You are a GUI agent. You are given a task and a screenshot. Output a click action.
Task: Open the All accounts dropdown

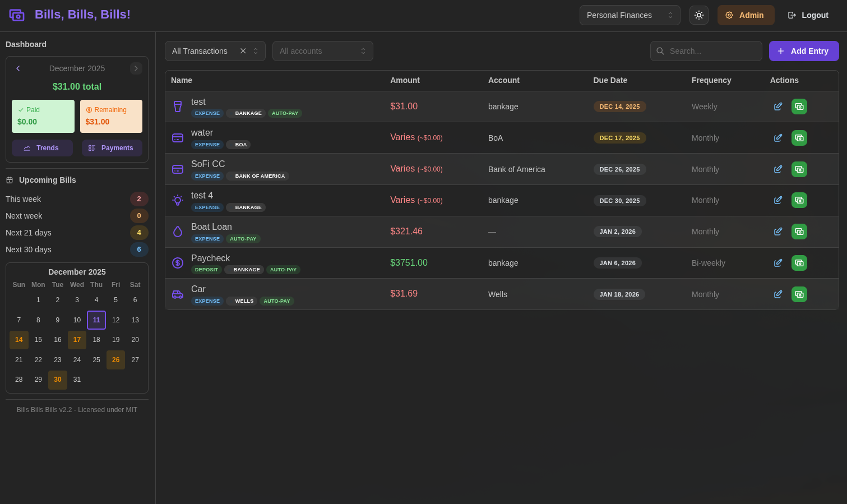pyautogui.click(x=323, y=51)
